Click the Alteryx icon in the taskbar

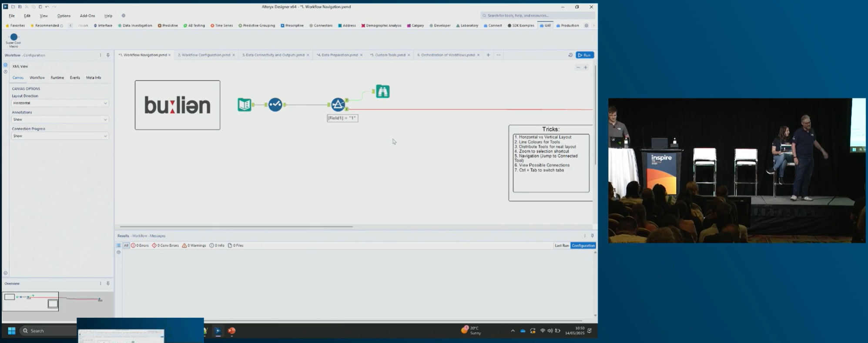pyautogui.click(x=218, y=331)
